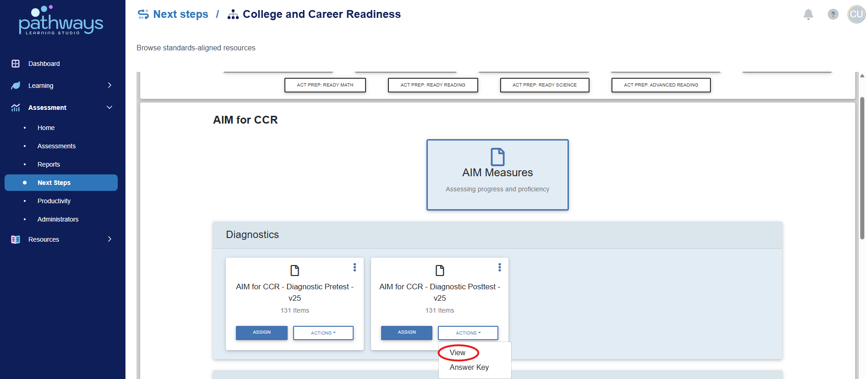Screen dimensions: 868x379
Task: Select Answer Key from the Actions menu
Action: 469,368
